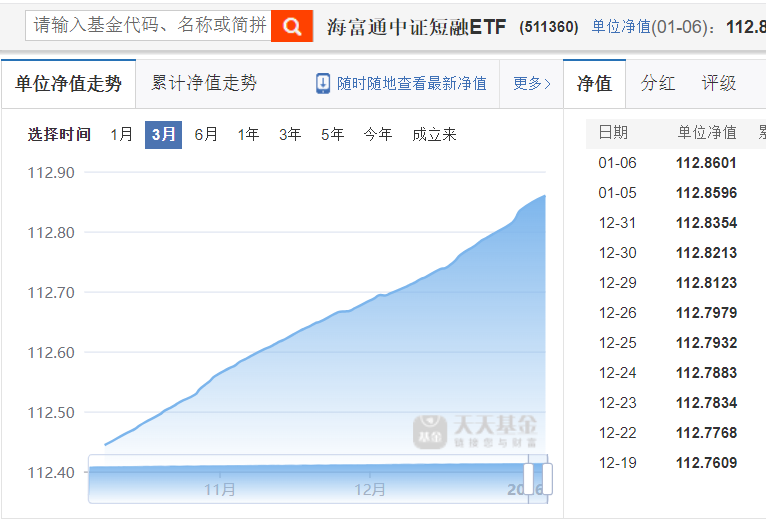Screen dimensions: 766x519
Task: Choose the 1年 time range
Action: click(x=248, y=134)
